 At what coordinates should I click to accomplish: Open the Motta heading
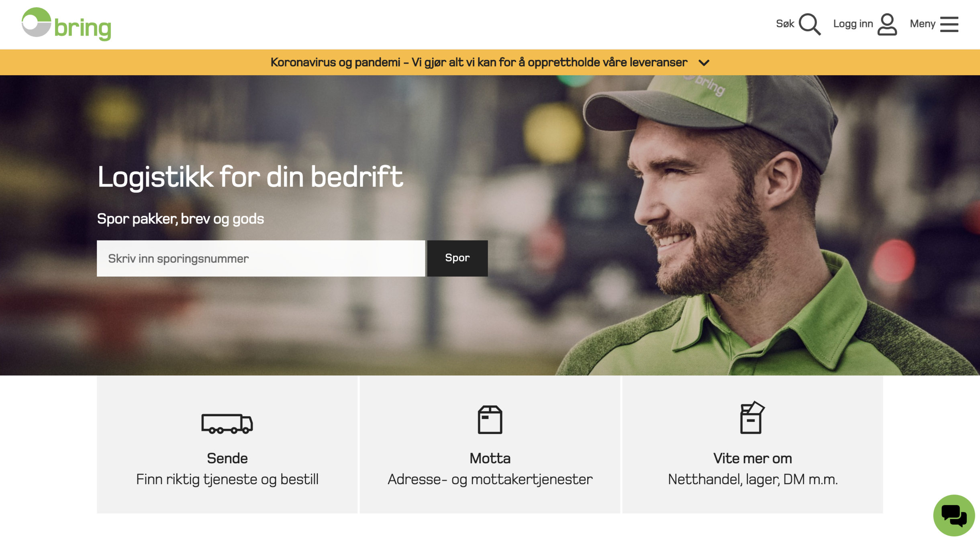[490, 458]
